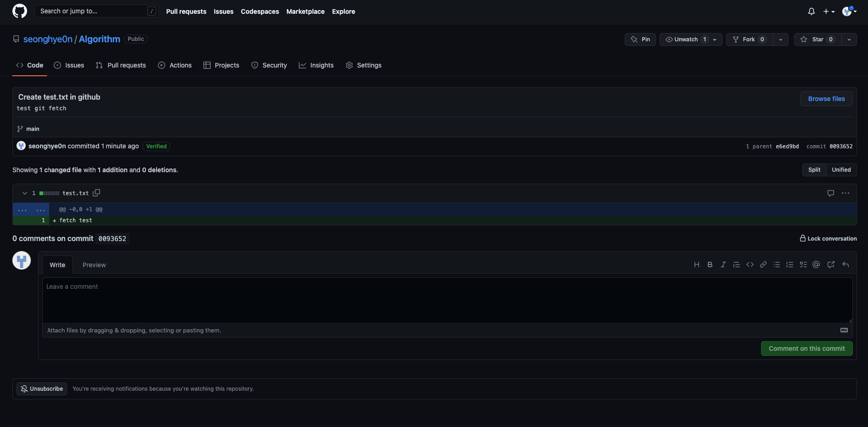Insert a saved reply

846,264
